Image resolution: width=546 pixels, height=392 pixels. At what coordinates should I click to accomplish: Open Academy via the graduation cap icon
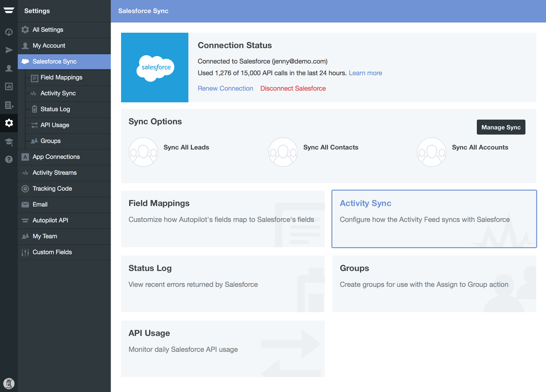(9, 141)
